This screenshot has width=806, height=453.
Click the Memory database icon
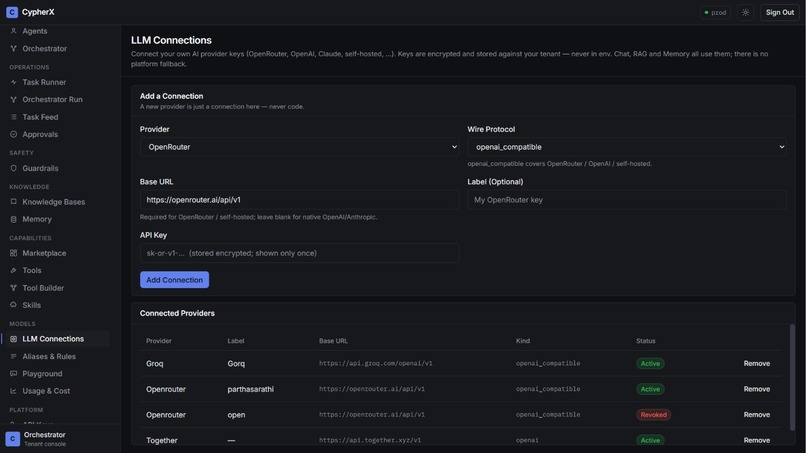coord(13,219)
